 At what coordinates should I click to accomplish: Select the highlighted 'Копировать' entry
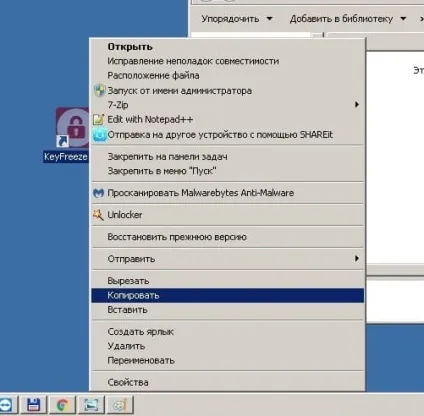228,295
